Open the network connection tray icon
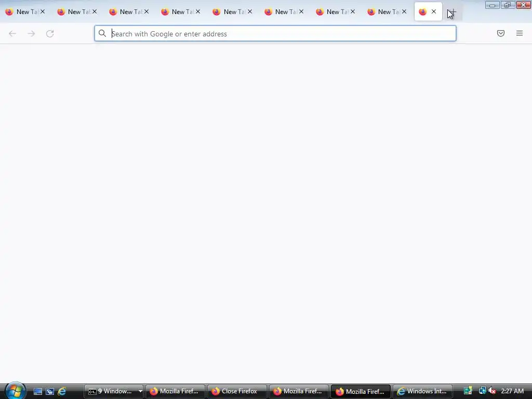 pyautogui.click(x=482, y=391)
